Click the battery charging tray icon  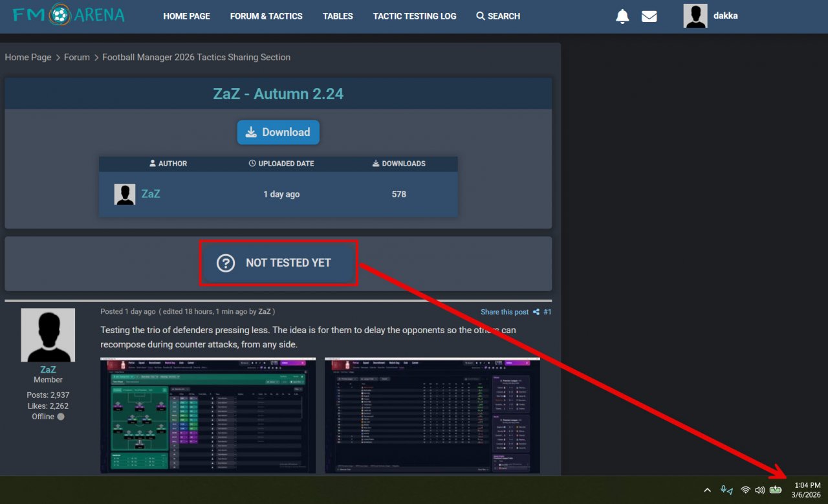pos(776,490)
